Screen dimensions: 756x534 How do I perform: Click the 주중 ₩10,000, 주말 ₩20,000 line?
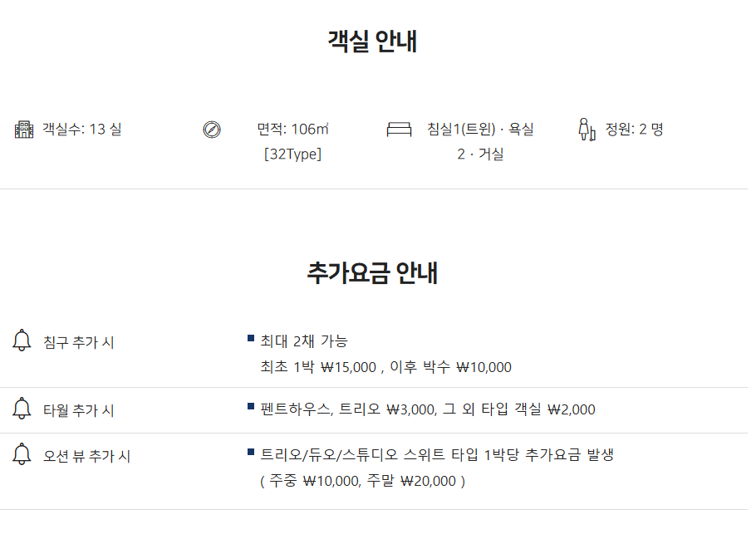[363, 481]
